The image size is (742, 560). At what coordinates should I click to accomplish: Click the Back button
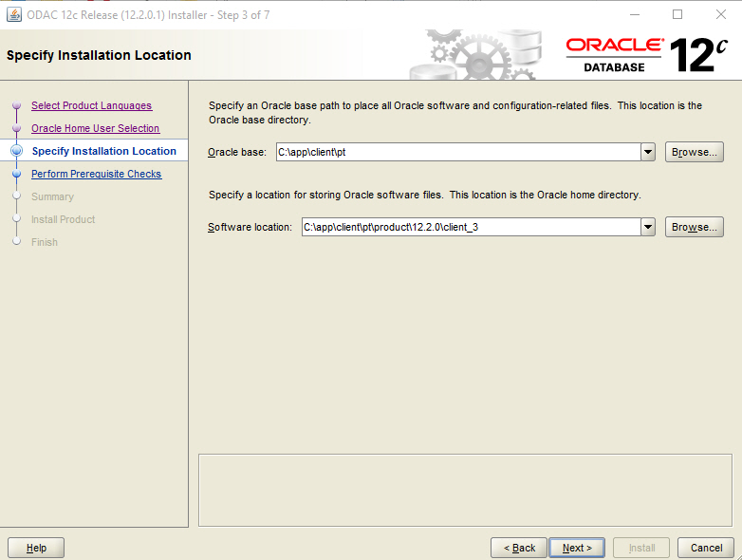[x=519, y=548]
